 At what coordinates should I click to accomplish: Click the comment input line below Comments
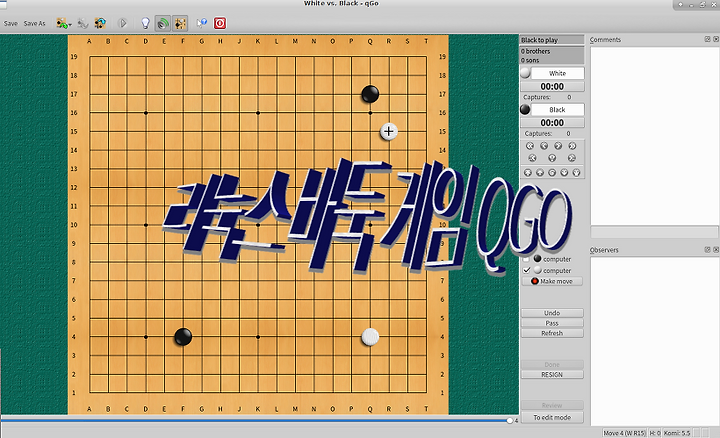tap(654, 232)
